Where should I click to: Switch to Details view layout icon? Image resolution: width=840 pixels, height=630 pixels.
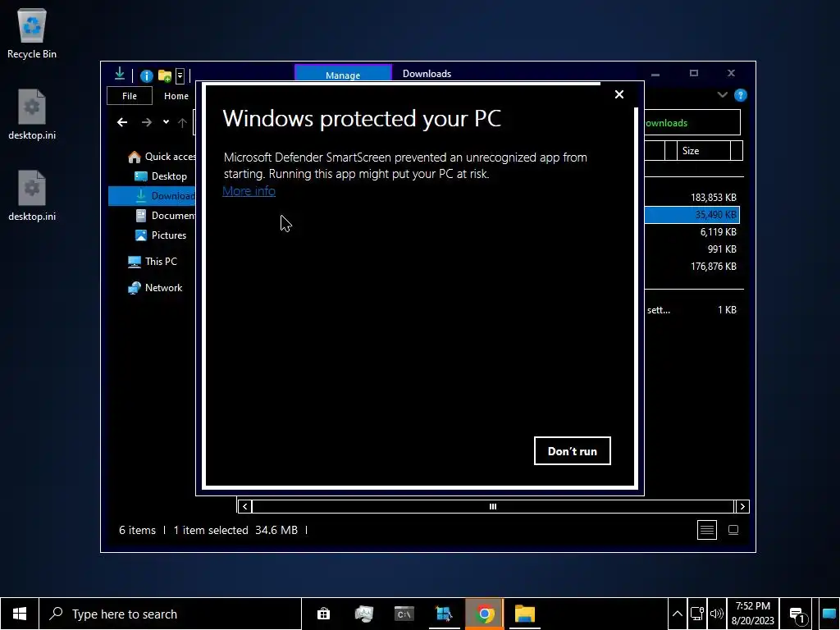click(707, 530)
